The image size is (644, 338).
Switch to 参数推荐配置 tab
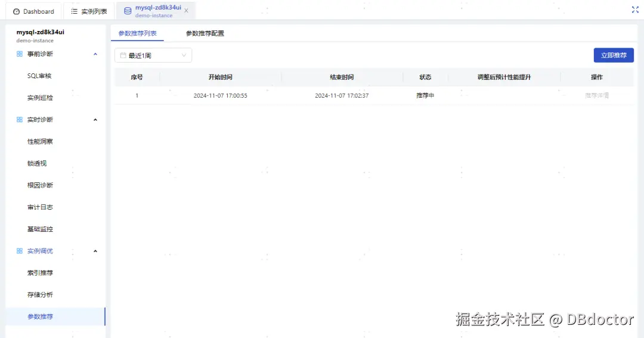point(205,33)
